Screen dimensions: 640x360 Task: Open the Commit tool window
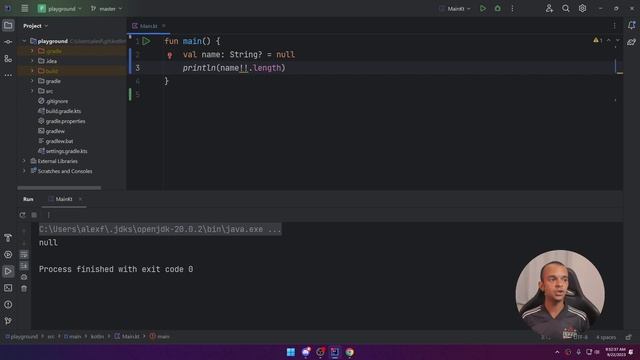[x=8, y=42]
